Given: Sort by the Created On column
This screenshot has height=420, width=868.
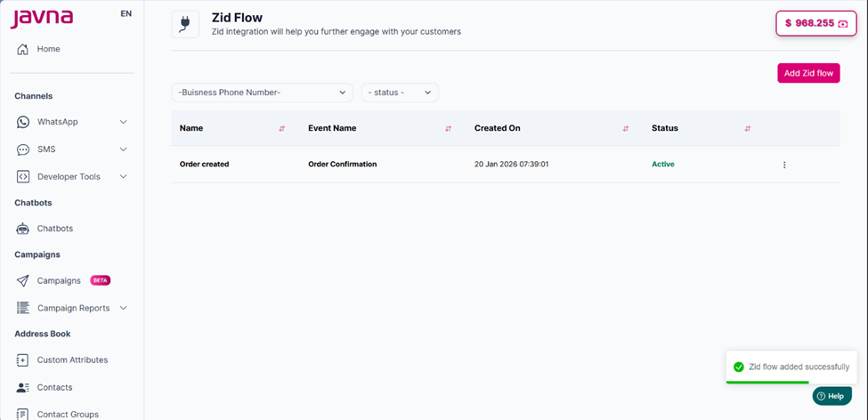Looking at the screenshot, I should tap(626, 129).
